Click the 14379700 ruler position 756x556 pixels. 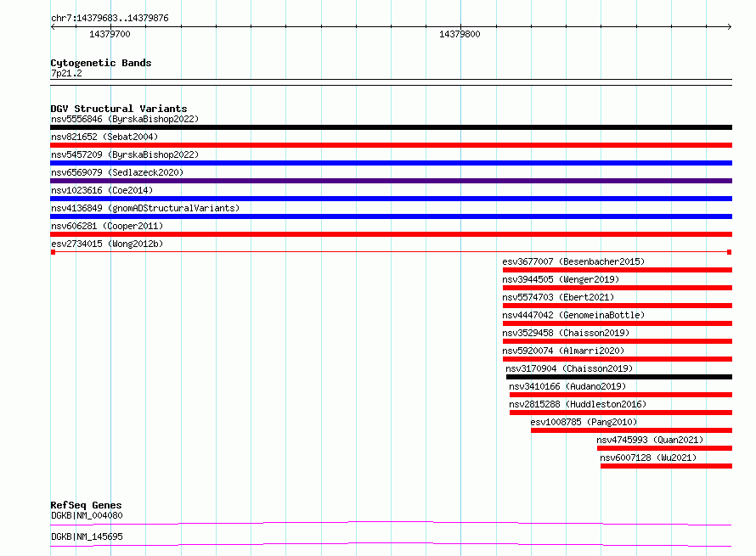(110, 34)
